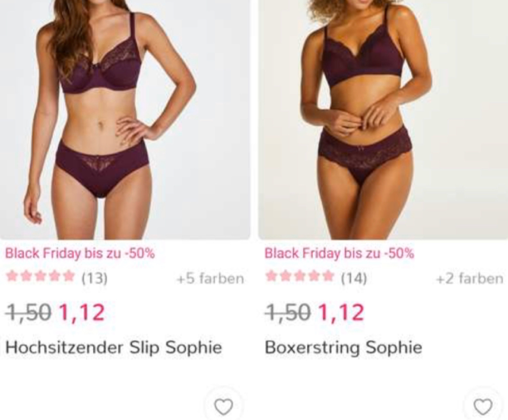Add Hochsitzender Slip Sophie to wishlist heart
Screen dimensions: 508x420
coord(224,406)
